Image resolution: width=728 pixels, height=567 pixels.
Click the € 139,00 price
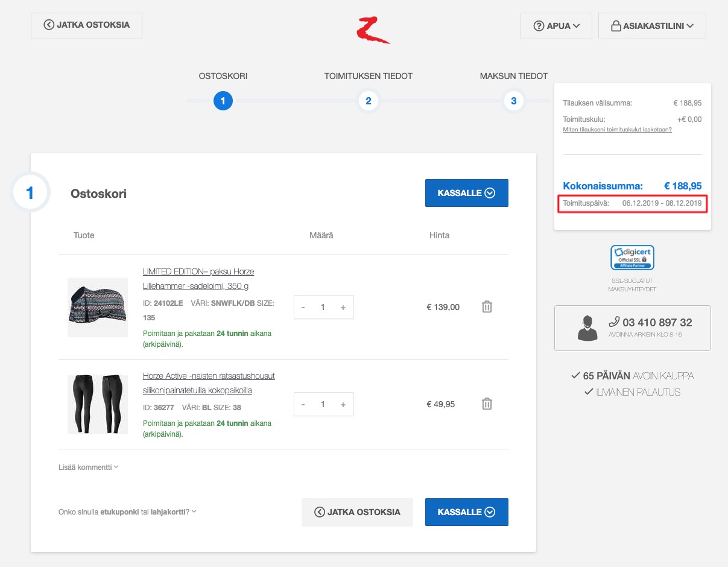[x=443, y=307]
